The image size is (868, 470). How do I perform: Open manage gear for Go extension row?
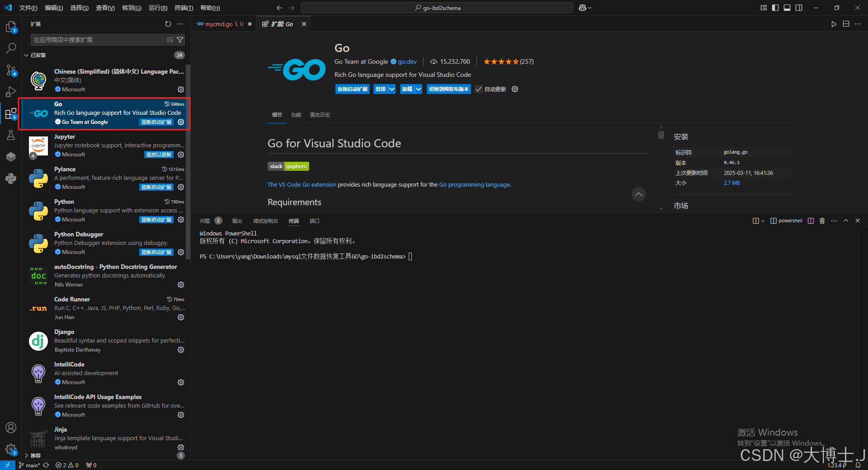(x=181, y=122)
